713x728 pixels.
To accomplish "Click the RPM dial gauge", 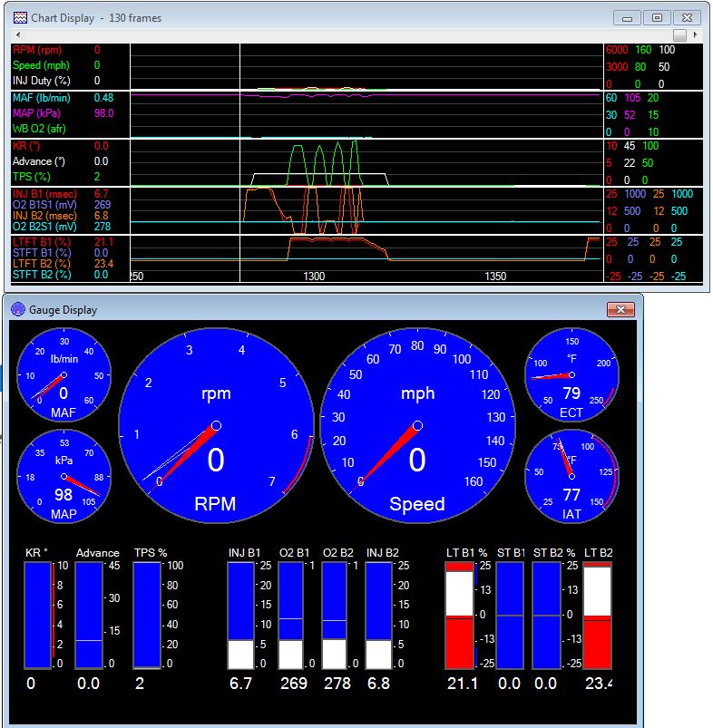I will click(x=216, y=425).
